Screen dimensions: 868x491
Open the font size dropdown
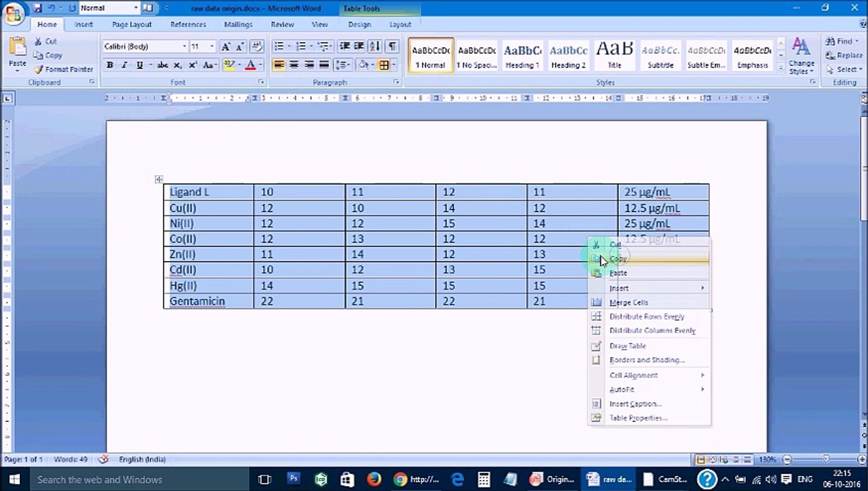(212, 46)
